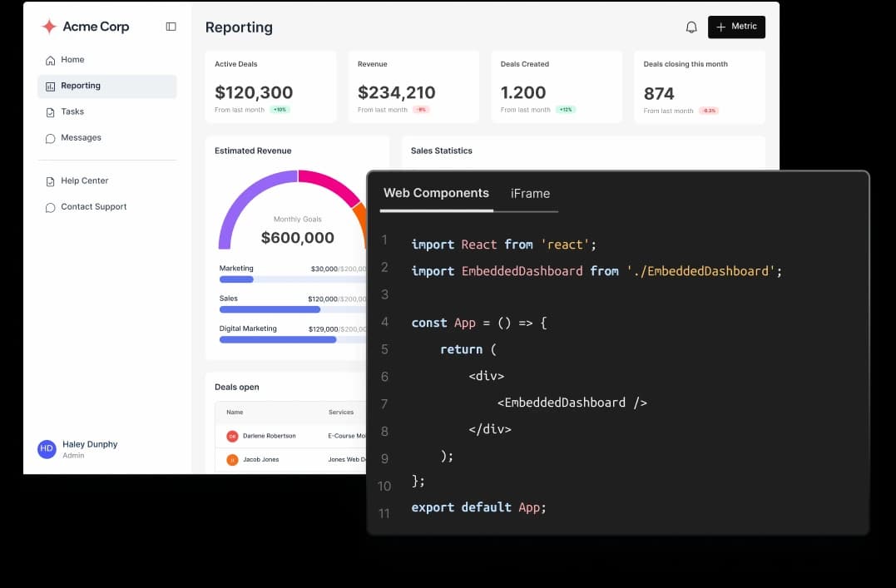Switch to the iFrame tab
896x588 pixels.
click(530, 194)
